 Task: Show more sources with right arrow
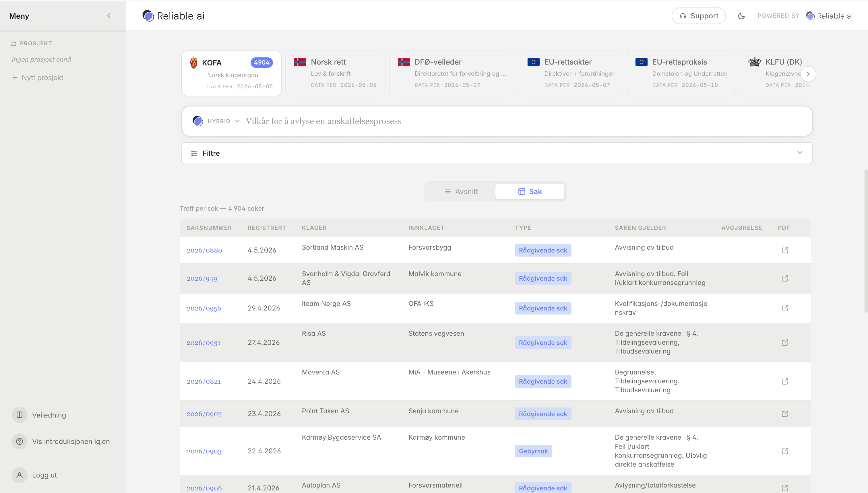808,74
